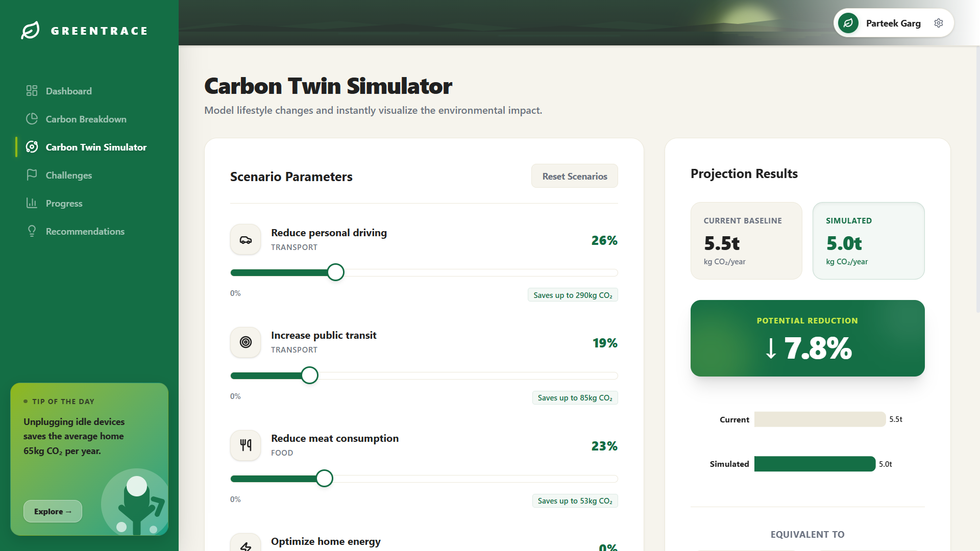Click the down arrow in Potential Reduction card
This screenshot has width=980, height=551.
pyautogui.click(x=771, y=348)
